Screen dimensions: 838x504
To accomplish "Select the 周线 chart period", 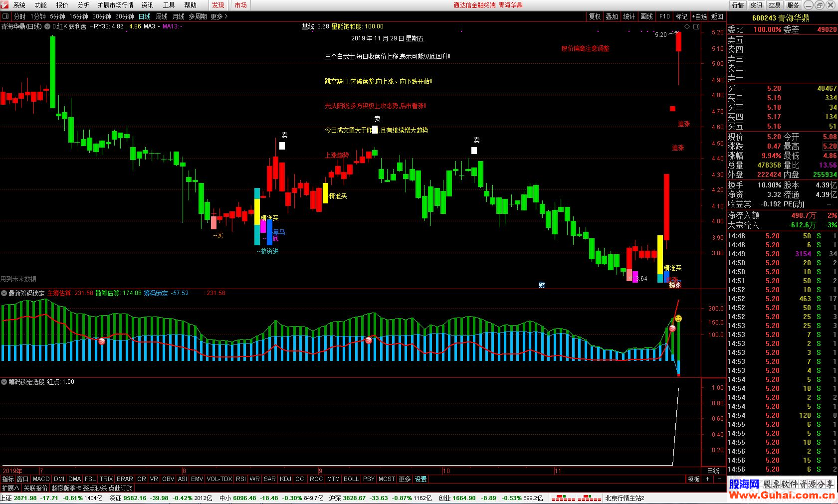I will tap(162, 16).
